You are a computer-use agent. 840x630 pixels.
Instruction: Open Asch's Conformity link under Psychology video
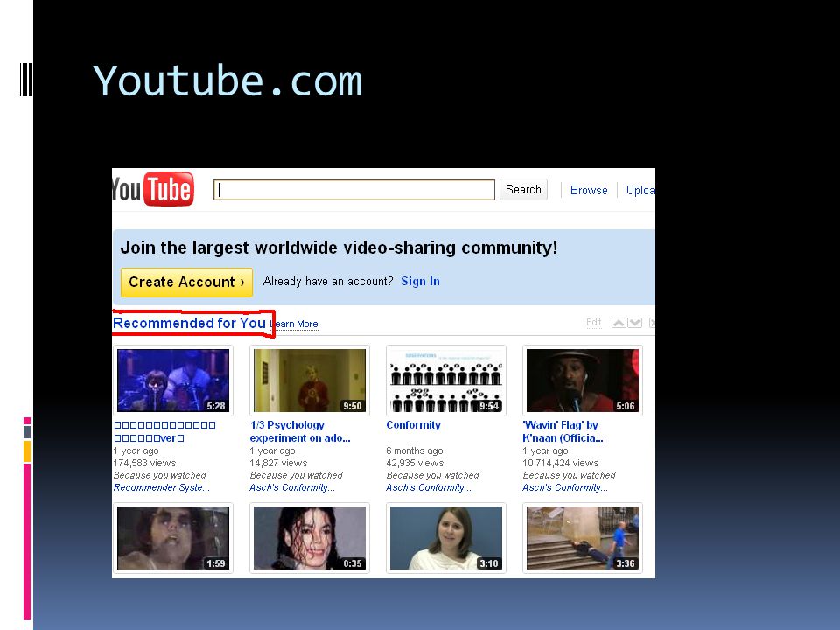coord(292,487)
